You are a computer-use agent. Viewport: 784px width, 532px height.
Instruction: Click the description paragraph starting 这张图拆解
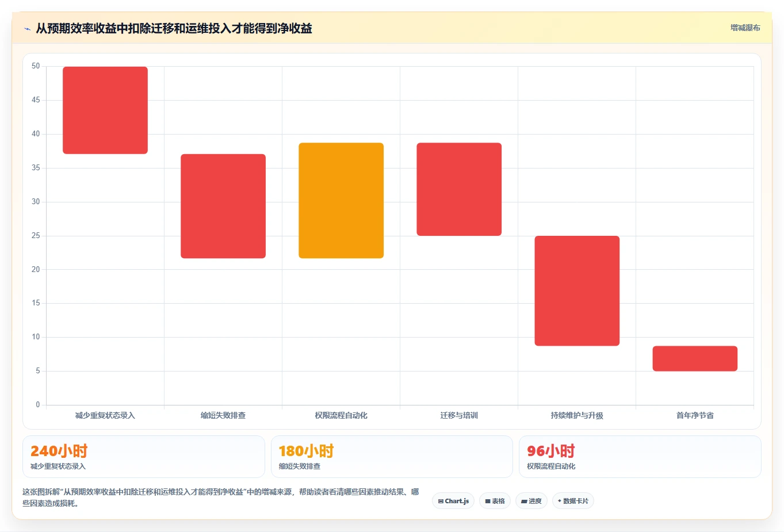(x=221, y=497)
